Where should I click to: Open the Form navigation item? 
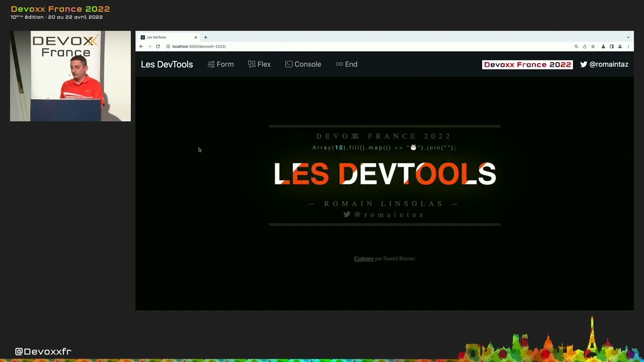[x=220, y=64]
